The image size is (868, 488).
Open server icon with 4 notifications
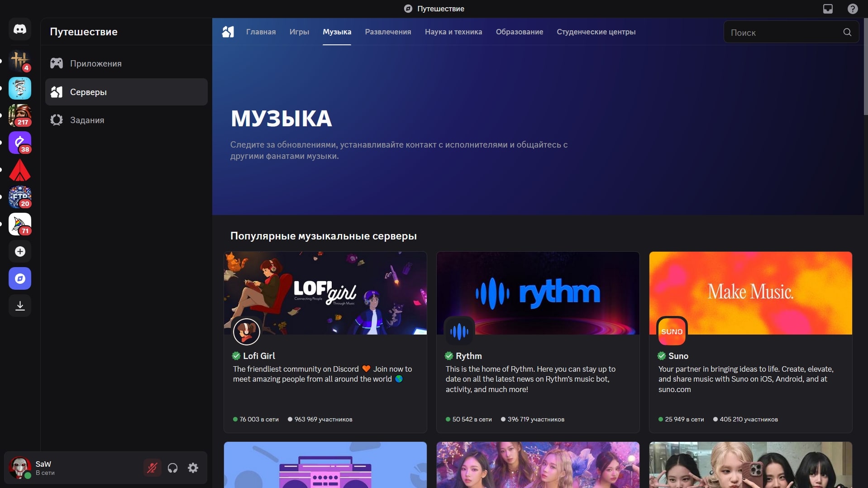(20, 61)
